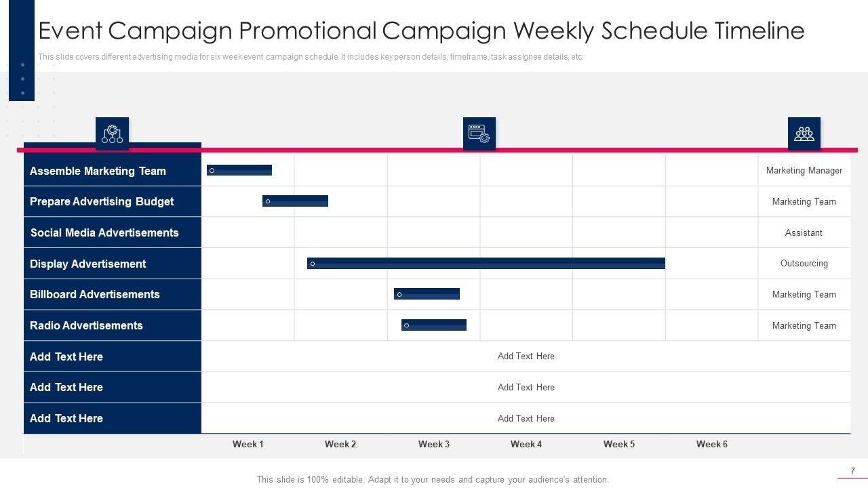
Task: Select the Radio Advertisements Gantt bar
Action: [434, 325]
